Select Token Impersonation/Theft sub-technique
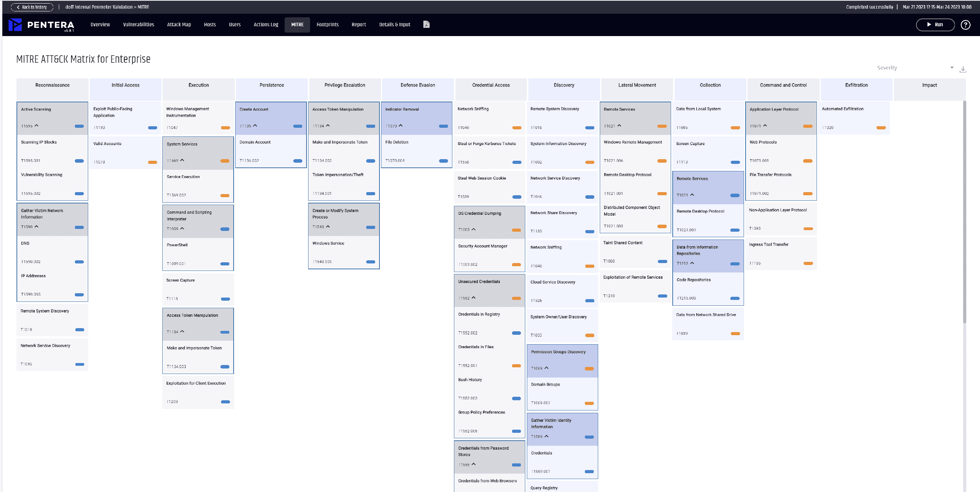The height and width of the screenshot is (492, 980). [344, 184]
